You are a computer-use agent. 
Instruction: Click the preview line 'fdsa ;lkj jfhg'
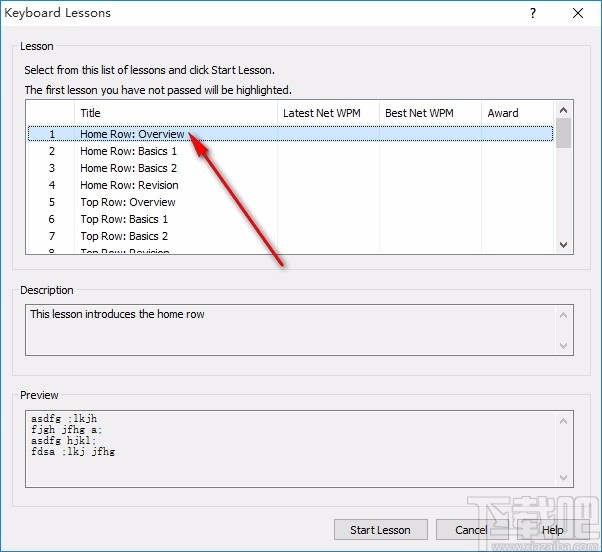click(73, 451)
